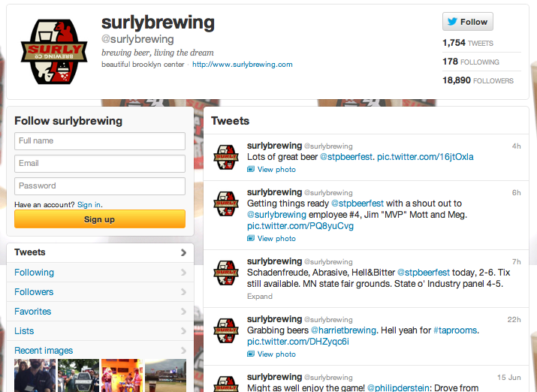Click the chevron beside Favorites

(x=183, y=312)
